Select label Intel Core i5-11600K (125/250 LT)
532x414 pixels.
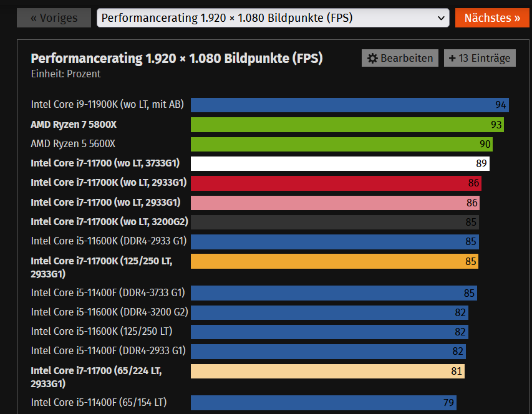[x=102, y=332]
